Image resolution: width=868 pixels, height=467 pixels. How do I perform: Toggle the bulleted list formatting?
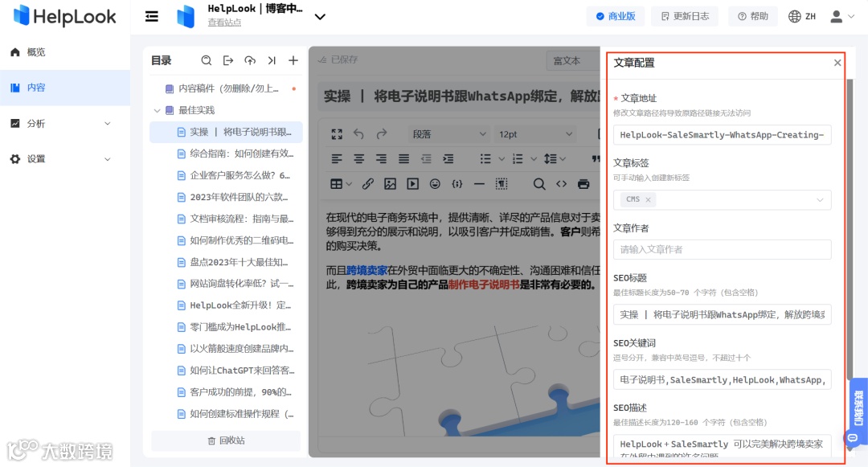[485, 158]
